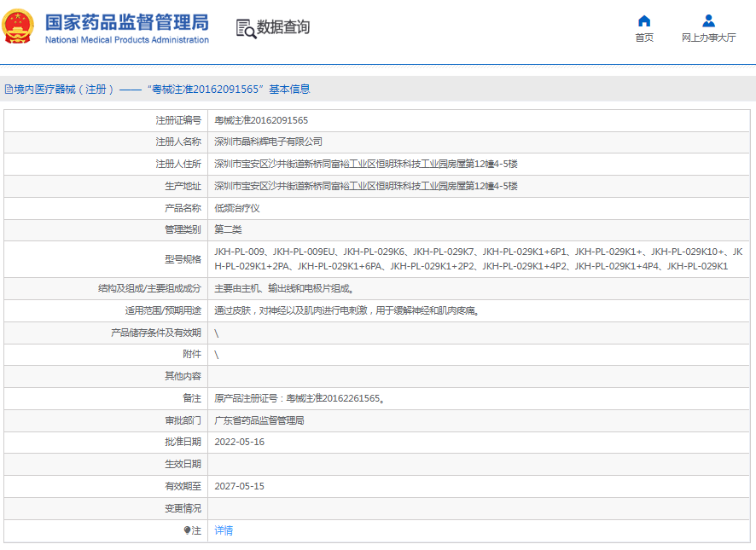Click the 生产地址 address value
This screenshot has height=550, width=756.
click(366, 186)
